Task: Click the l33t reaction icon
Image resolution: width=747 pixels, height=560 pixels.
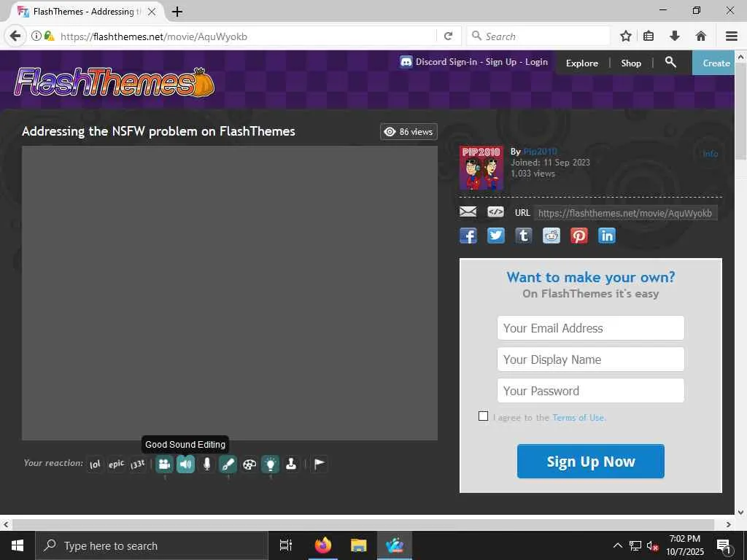Action: click(x=138, y=464)
